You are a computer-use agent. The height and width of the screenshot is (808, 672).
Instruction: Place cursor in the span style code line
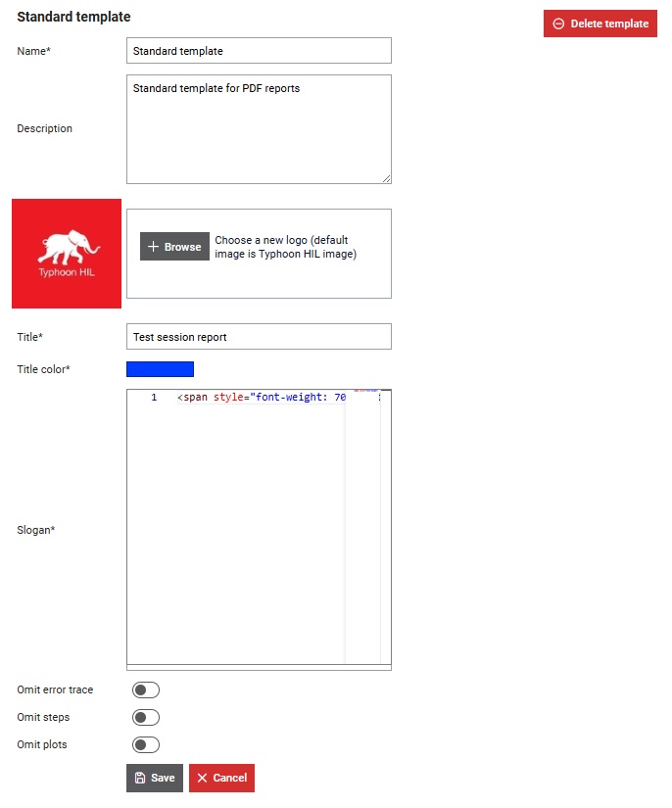[x=261, y=398]
